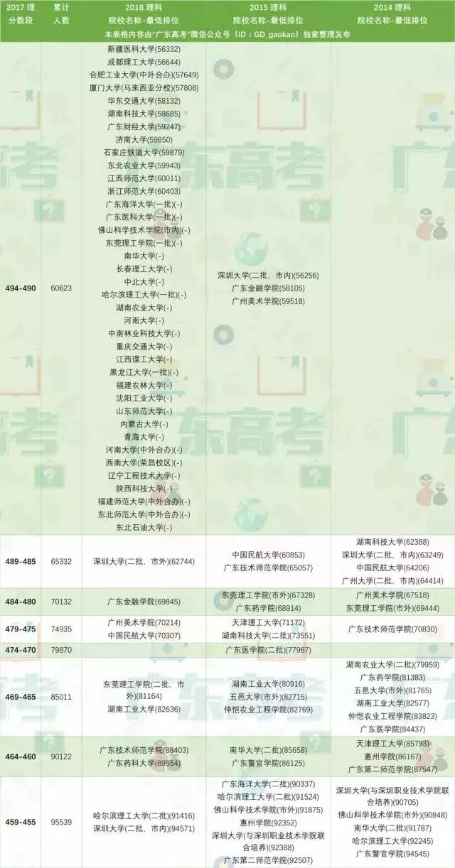Click 广州大学(二批,市内)(64414)
Image resolution: width=455 pixels, height=868 pixels.
click(x=392, y=580)
